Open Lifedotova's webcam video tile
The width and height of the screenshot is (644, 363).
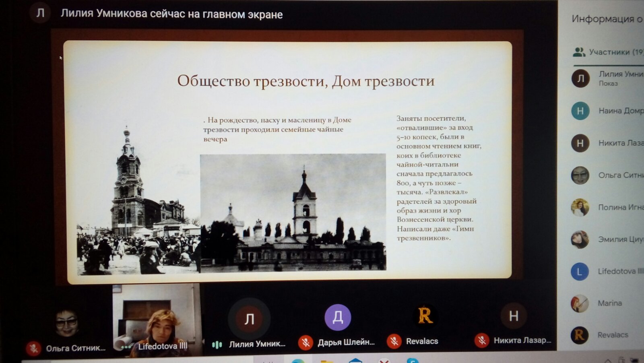tap(157, 320)
